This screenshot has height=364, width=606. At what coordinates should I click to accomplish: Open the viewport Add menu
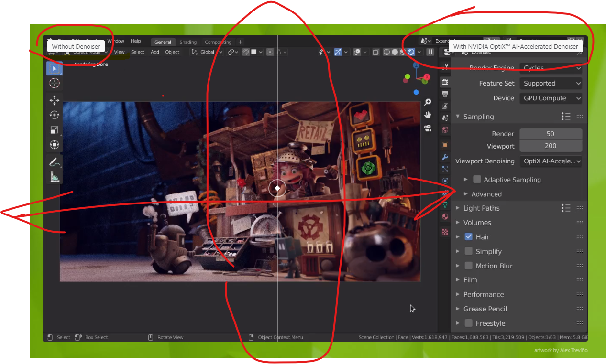(155, 52)
